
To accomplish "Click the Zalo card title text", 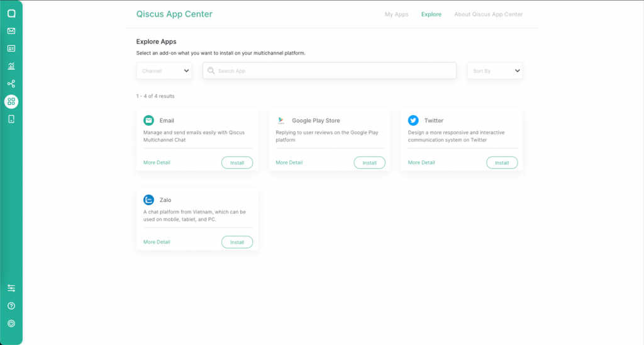I will click(165, 200).
